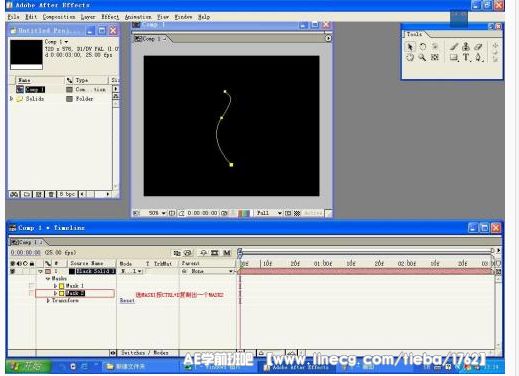Open the File menu
519x376 pixels.
click(x=13, y=17)
